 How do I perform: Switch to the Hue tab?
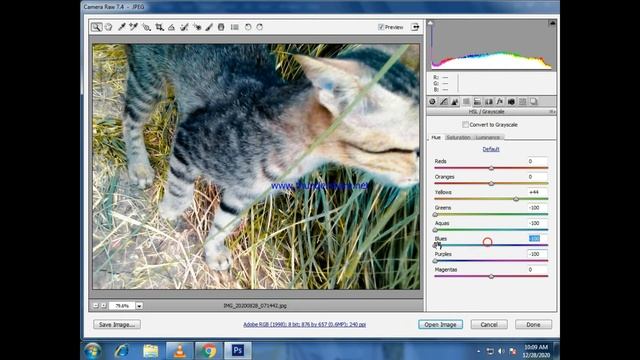pyautogui.click(x=436, y=138)
